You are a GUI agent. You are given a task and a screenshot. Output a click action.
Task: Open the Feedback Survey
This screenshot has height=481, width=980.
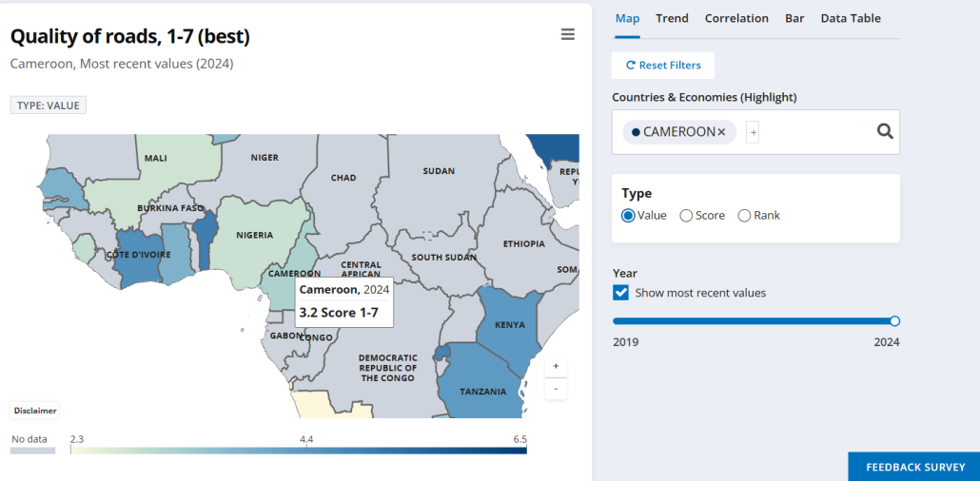pyautogui.click(x=913, y=467)
